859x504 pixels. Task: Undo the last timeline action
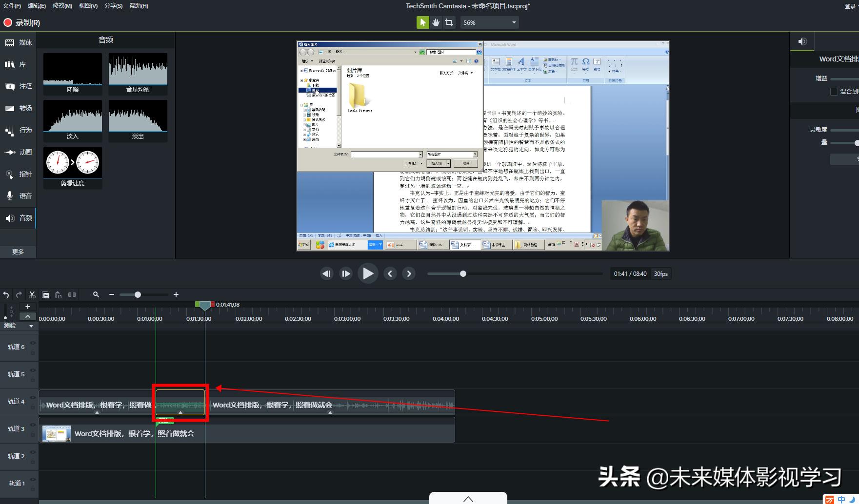6,294
